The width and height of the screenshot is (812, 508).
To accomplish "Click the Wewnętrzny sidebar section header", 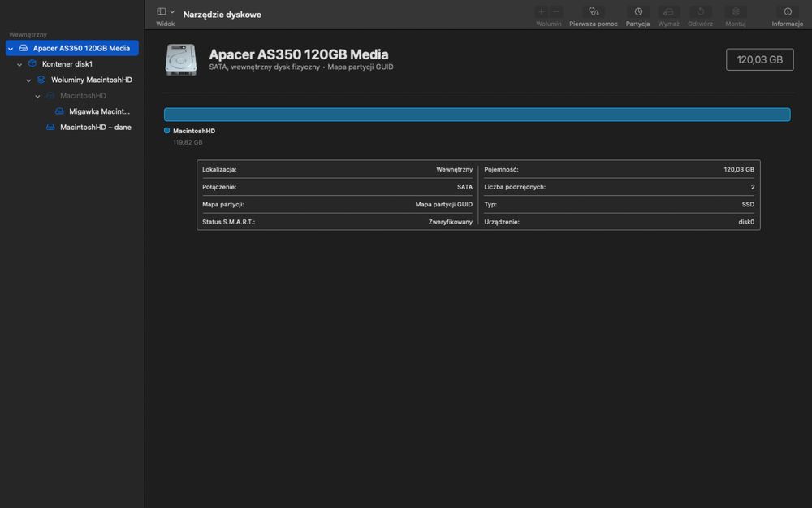I will pyautogui.click(x=28, y=35).
